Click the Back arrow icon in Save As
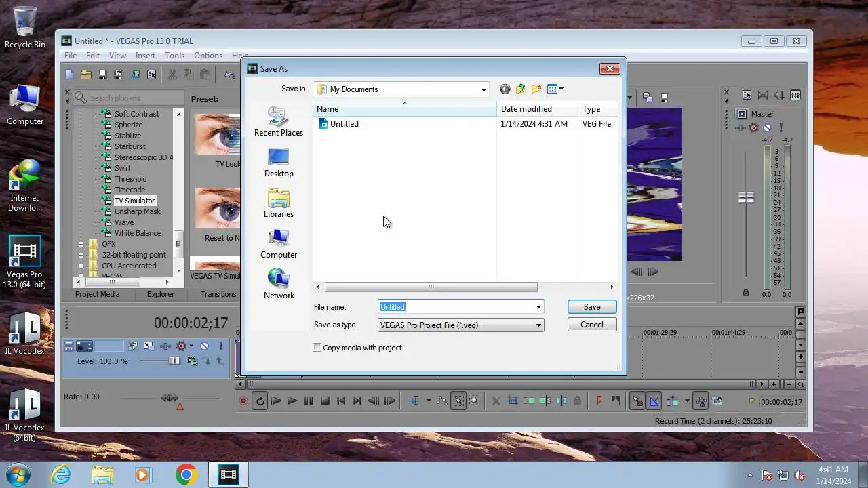The height and width of the screenshot is (488, 868). point(505,89)
